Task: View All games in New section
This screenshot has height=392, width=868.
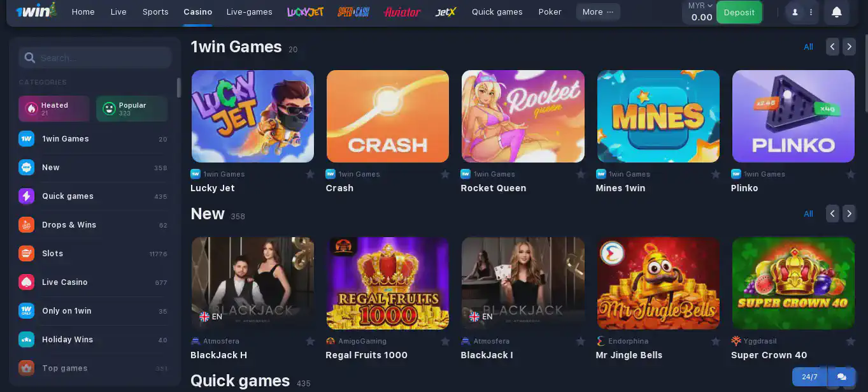Action: [808, 214]
